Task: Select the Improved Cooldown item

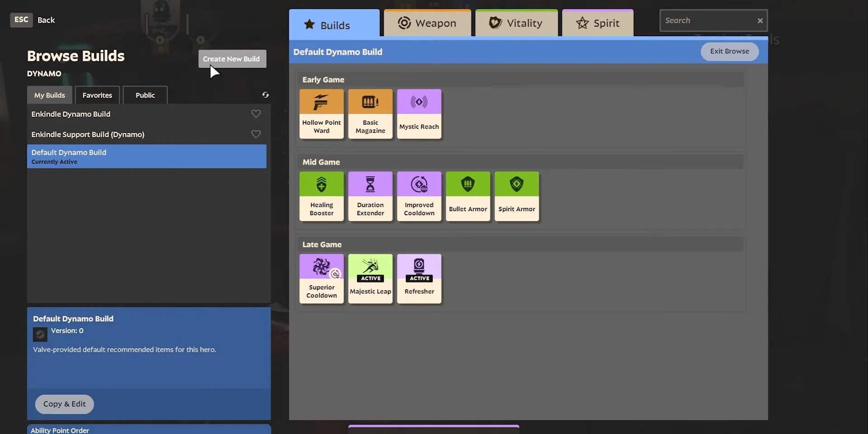Action: coord(419,196)
